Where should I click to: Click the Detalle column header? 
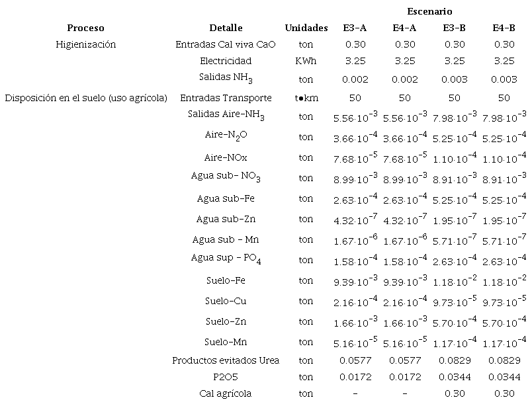[226, 28]
